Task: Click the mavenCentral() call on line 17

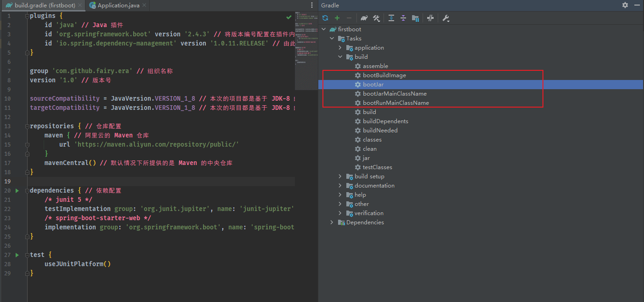Action: (70, 163)
